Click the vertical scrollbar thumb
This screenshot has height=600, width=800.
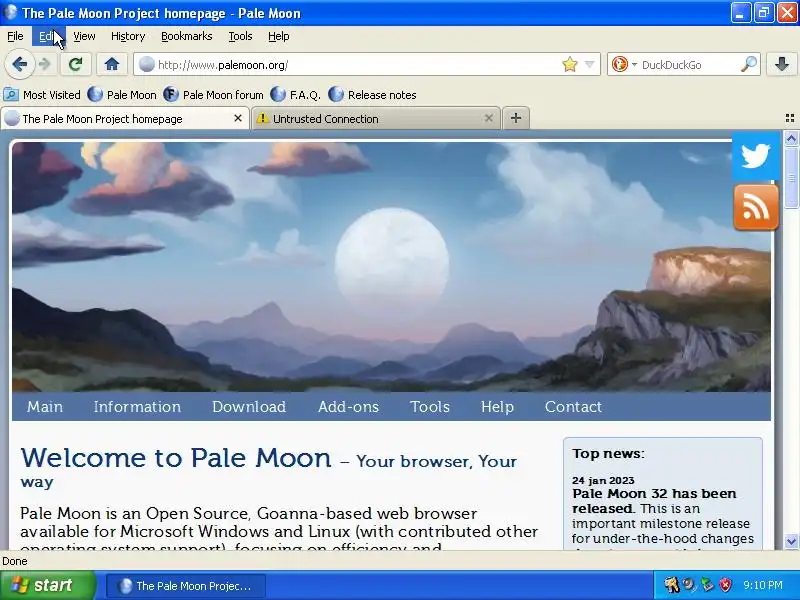tap(791, 177)
